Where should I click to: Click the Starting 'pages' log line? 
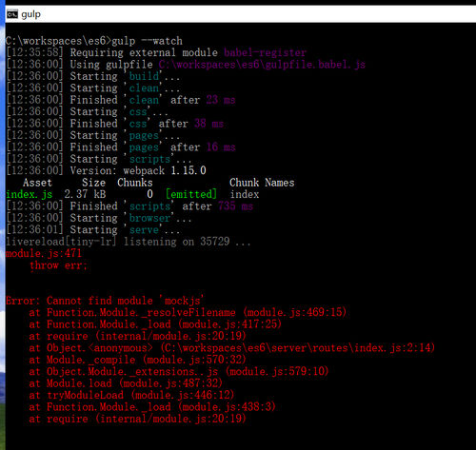click(92, 135)
